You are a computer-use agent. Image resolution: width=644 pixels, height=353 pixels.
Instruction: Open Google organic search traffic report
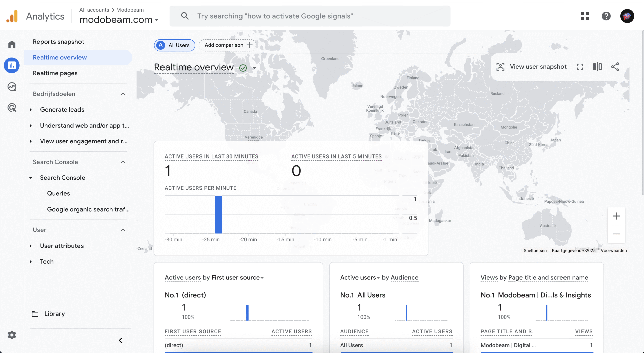[88, 209]
